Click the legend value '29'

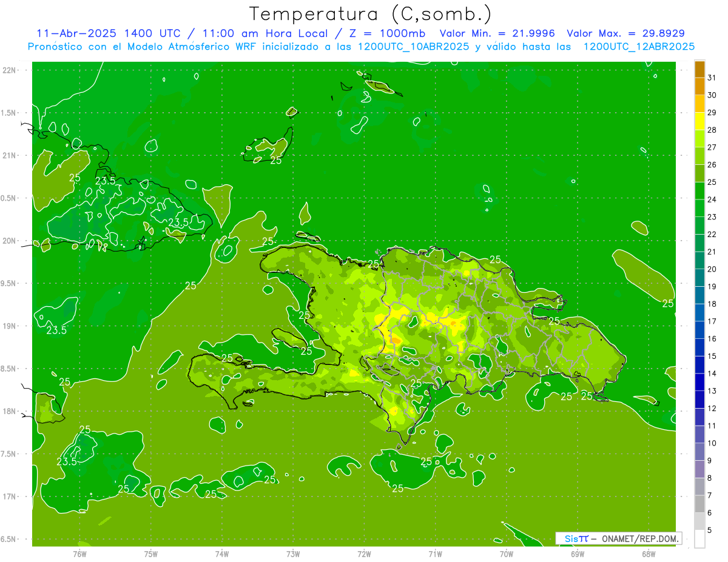pos(712,112)
